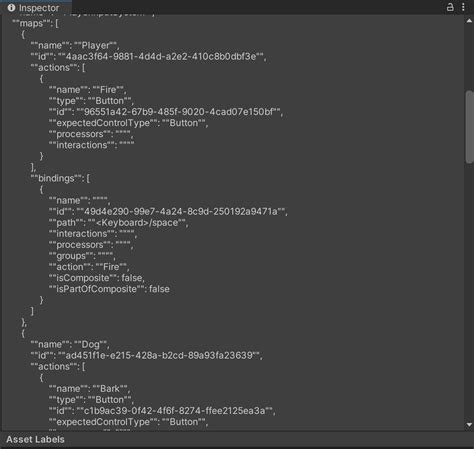The width and height of the screenshot is (474, 449).
Task: Click the isPartOfComposite false line
Action: 109,289
